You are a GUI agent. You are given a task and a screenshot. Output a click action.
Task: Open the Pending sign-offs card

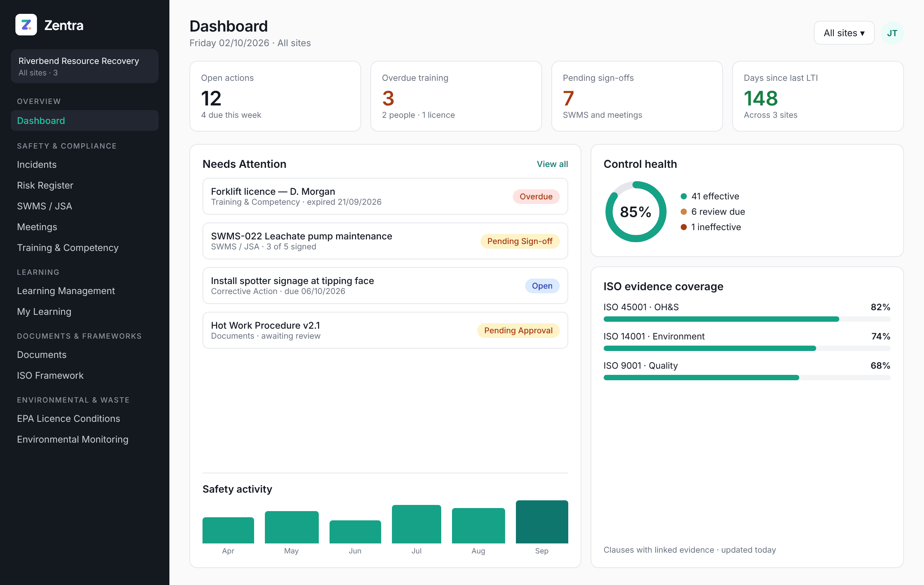[x=637, y=96]
